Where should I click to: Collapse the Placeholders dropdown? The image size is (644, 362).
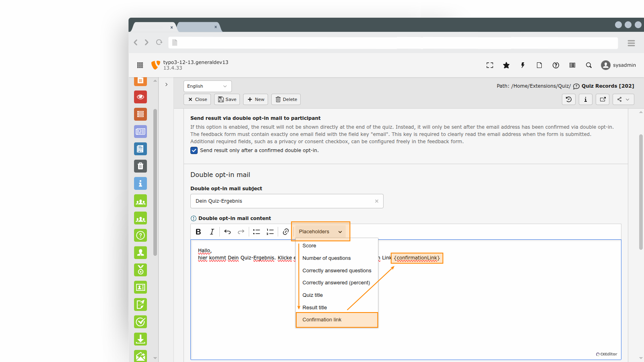pos(320,232)
